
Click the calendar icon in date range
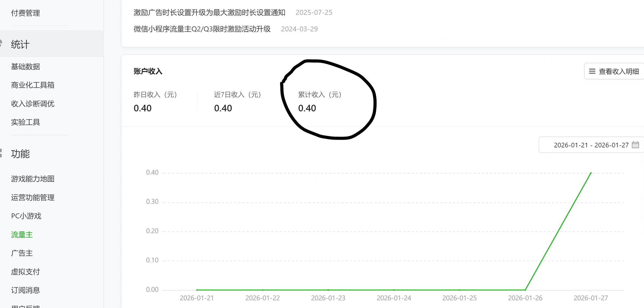(x=635, y=145)
